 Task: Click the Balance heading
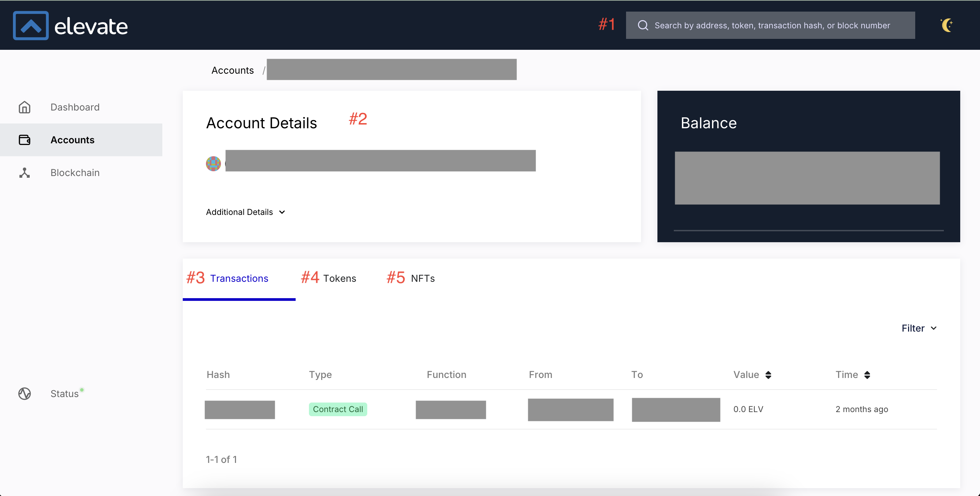coord(708,123)
